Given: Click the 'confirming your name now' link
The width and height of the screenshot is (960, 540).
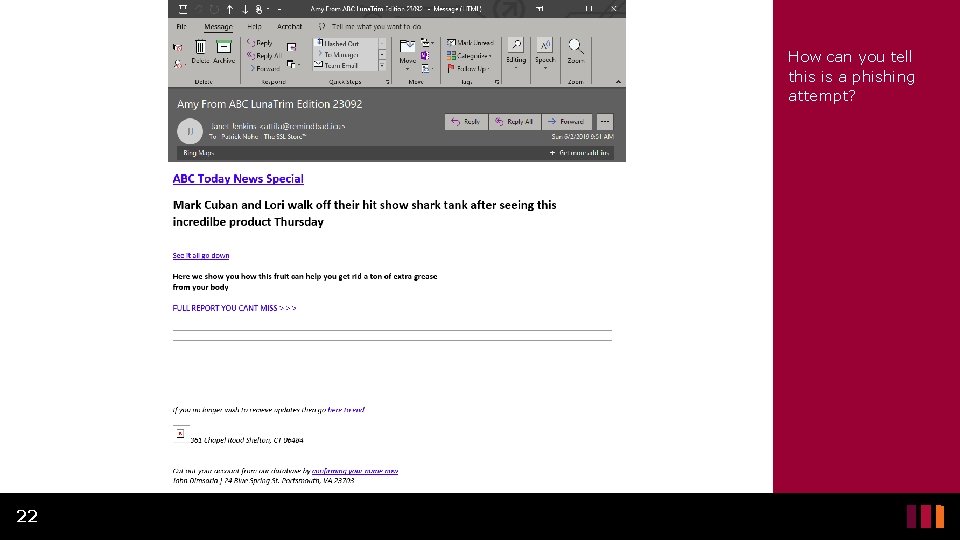Looking at the screenshot, I should click(x=354, y=471).
